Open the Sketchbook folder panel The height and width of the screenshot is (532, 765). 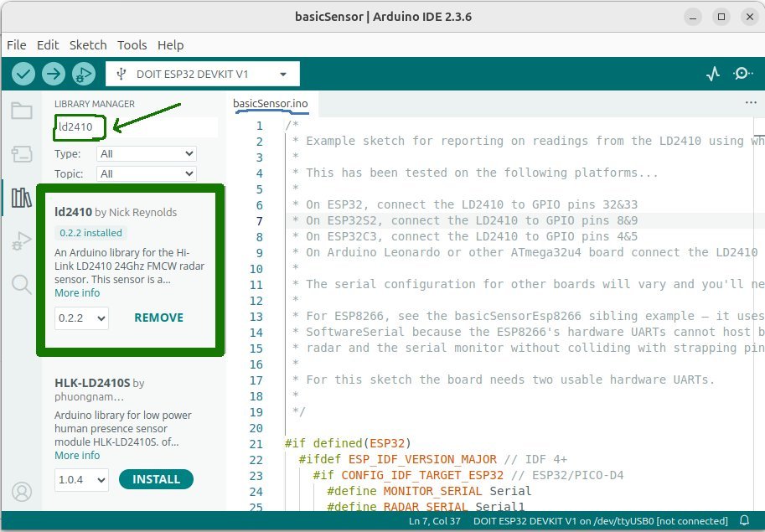(x=22, y=111)
